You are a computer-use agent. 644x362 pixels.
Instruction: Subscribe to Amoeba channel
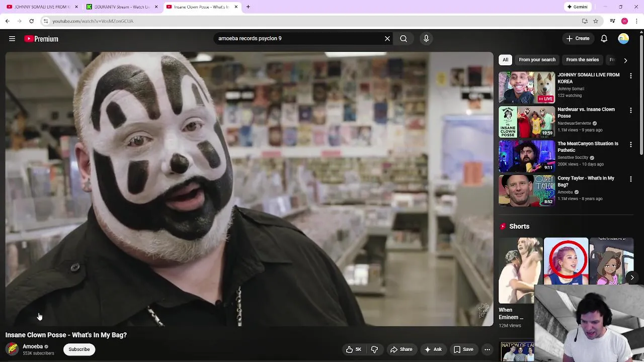pos(79,349)
